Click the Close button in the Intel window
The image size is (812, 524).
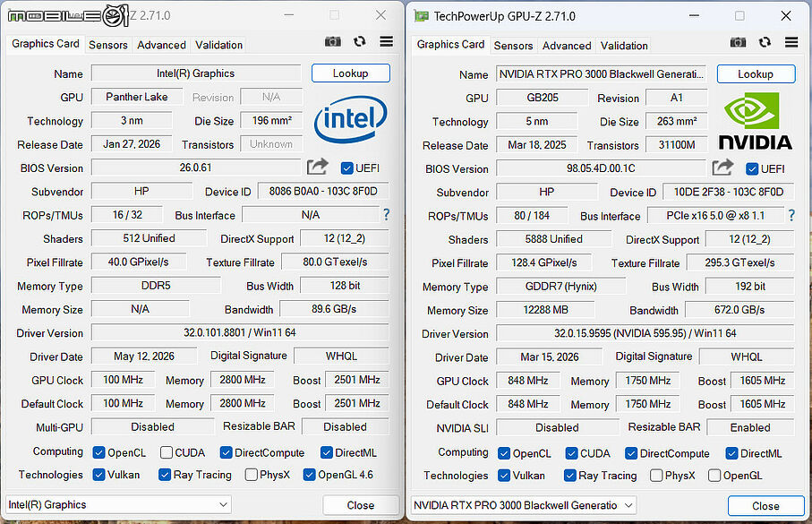pyautogui.click(x=361, y=505)
